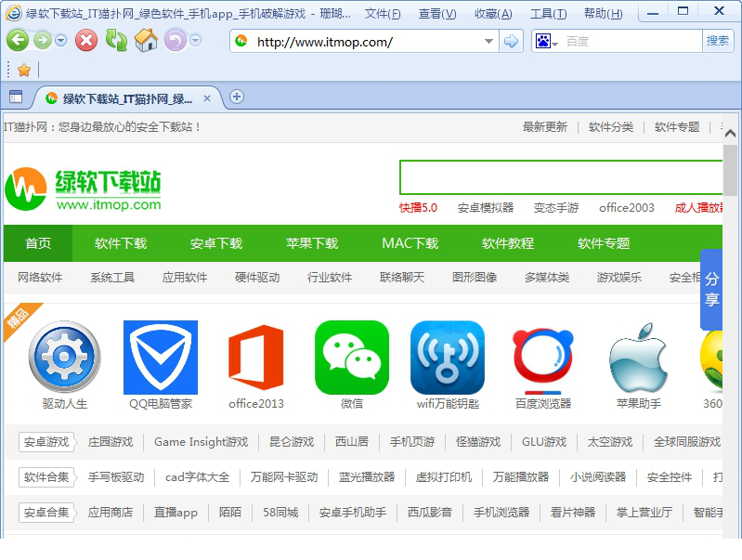742x560 pixels.
Task: Go to the Home page icon
Action: click(146, 40)
